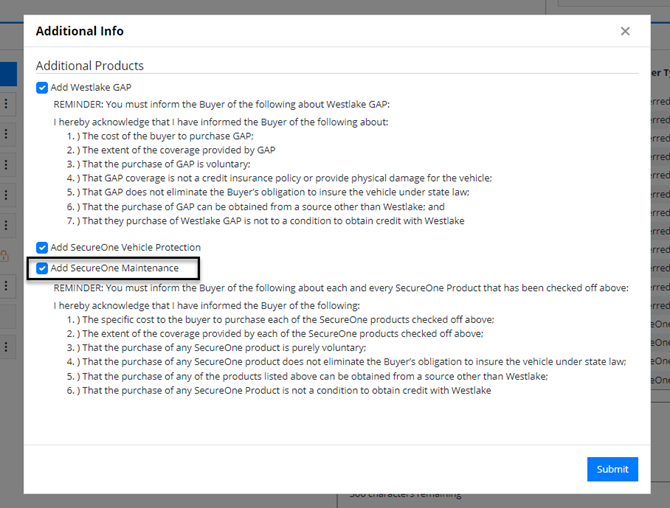Close the Additional Info dialog with X
Screen dimensions: 670x508
[625, 31]
